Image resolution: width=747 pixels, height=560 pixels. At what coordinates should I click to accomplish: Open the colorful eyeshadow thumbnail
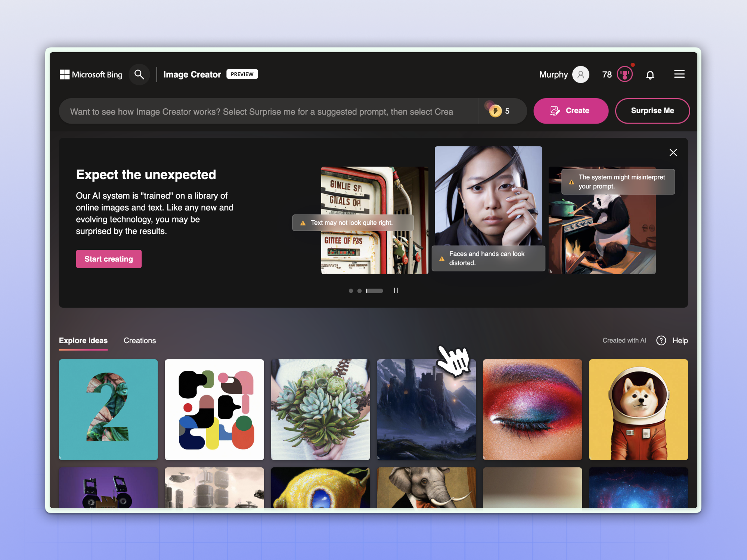532,410
